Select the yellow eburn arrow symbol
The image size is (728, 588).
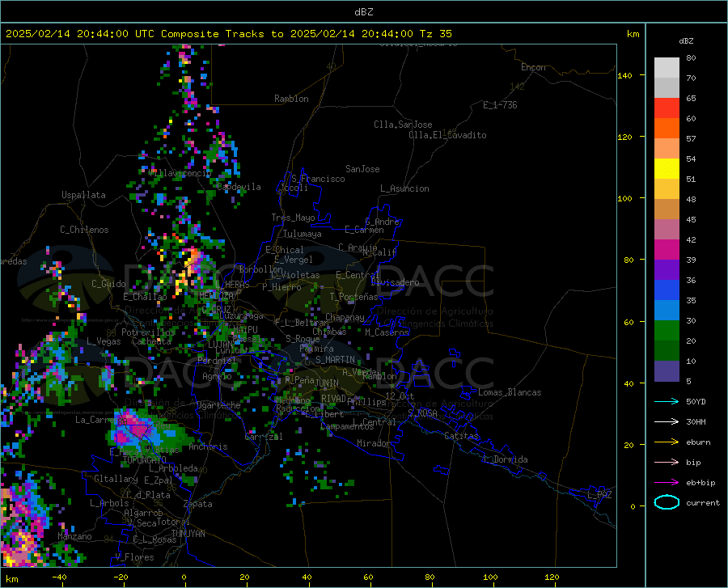667,442
